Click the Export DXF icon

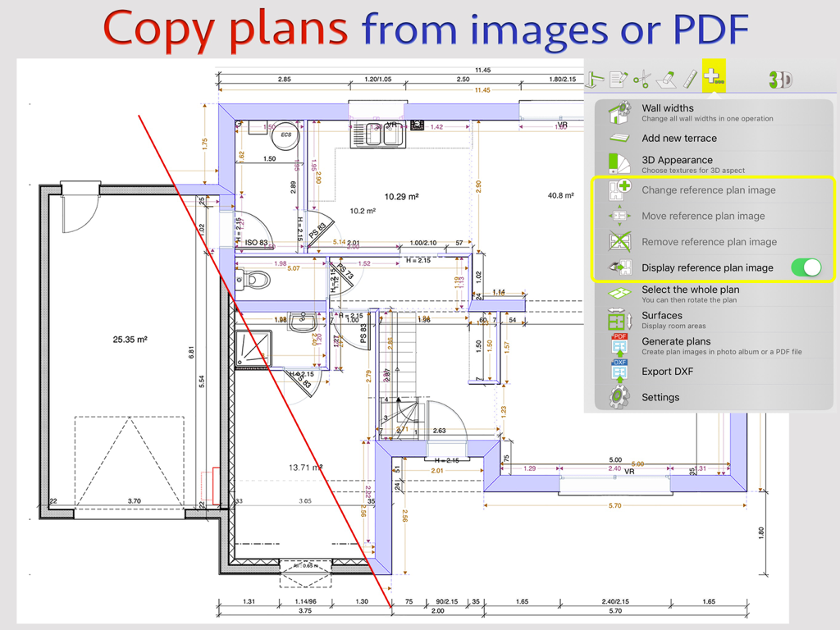click(x=619, y=372)
